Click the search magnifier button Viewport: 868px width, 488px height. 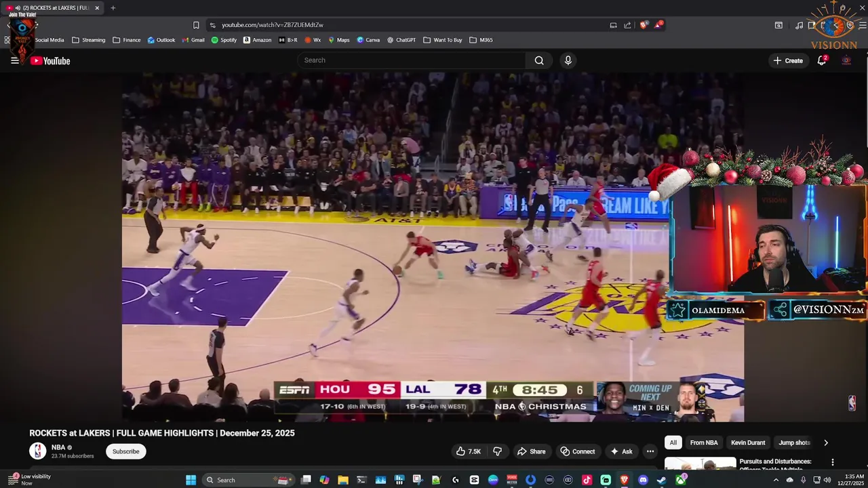(x=539, y=60)
